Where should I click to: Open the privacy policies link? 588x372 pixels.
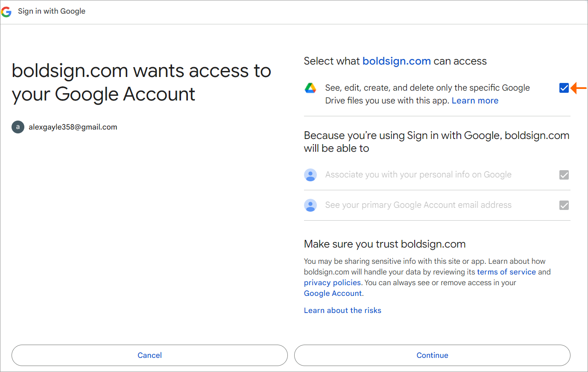332,283
